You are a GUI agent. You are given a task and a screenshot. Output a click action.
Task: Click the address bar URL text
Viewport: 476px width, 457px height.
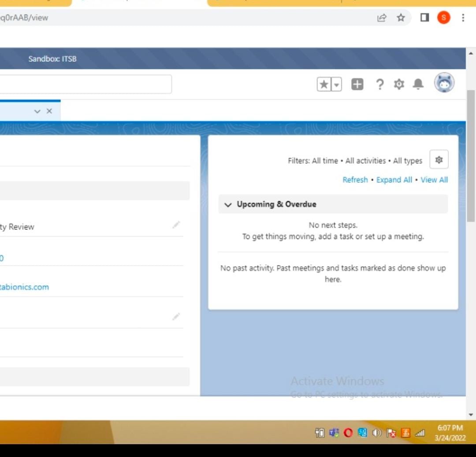pyautogui.click(x=24, y=18)
